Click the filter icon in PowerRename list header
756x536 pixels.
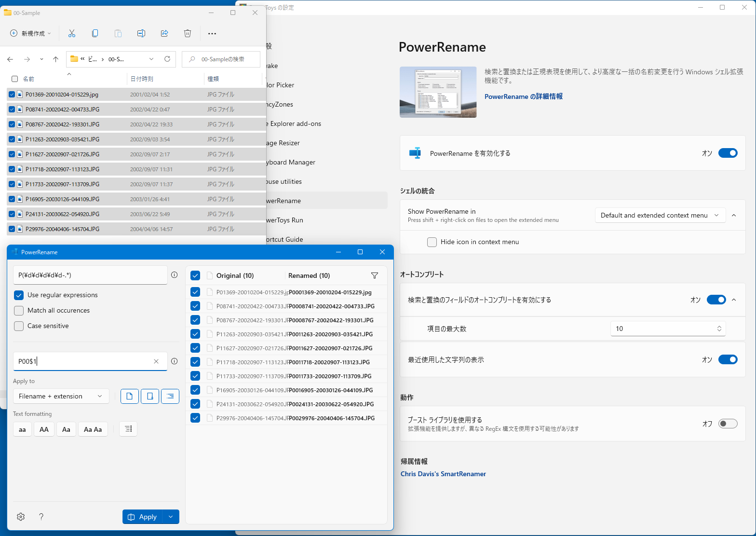374,275
